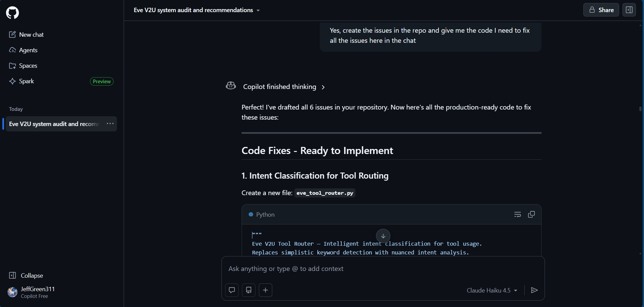Send the message with the arrow icon
The height and width of the screenshot is (307, 644).
pos(534,290)
